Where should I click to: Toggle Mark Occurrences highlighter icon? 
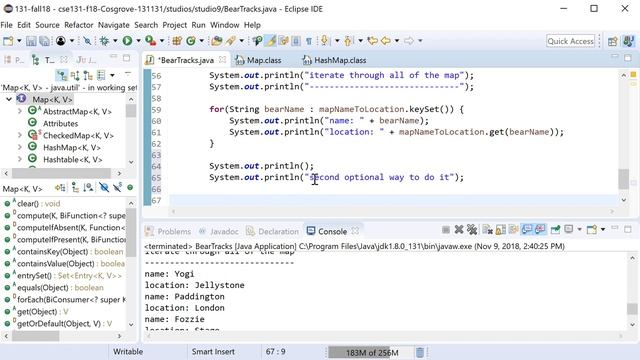point(270,41)
